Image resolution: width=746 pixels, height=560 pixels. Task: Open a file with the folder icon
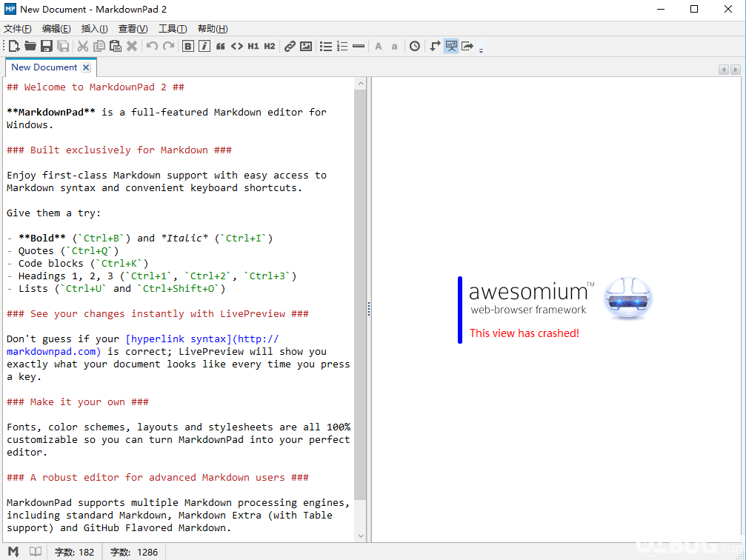point(30,46)
